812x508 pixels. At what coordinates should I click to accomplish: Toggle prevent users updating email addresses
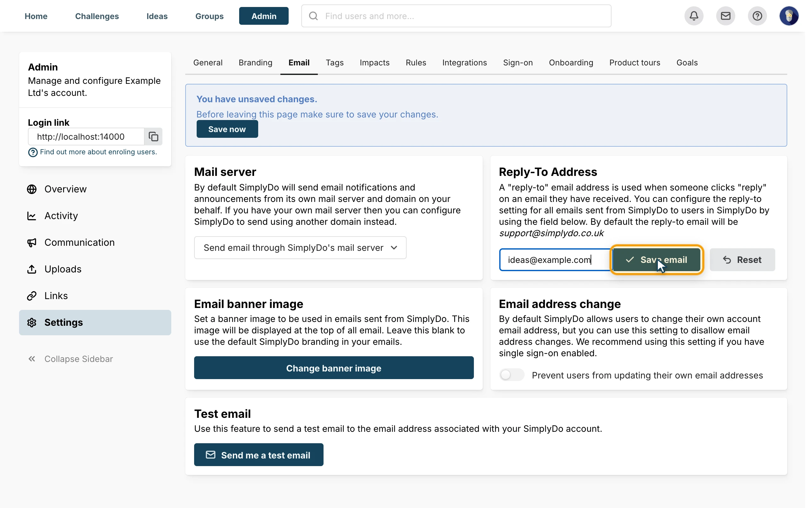[x=511, y=375]
